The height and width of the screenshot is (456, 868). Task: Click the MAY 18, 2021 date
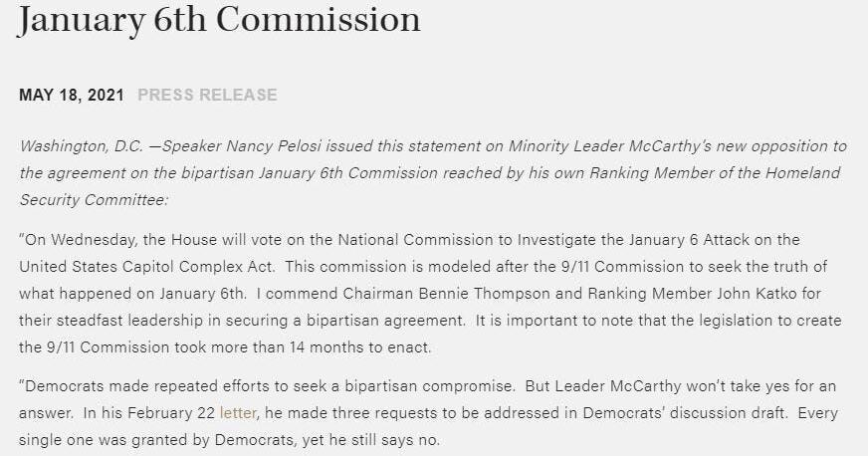tap(72, 95)
